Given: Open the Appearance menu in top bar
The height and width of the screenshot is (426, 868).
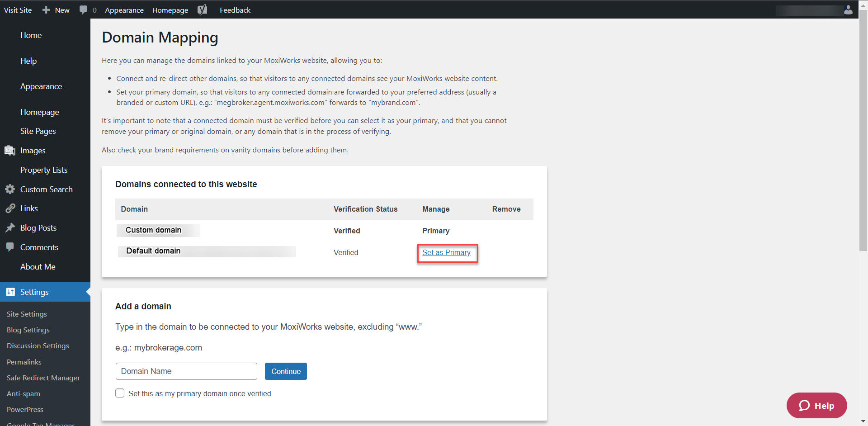Looking at the screenshot, I should [124, 10].
